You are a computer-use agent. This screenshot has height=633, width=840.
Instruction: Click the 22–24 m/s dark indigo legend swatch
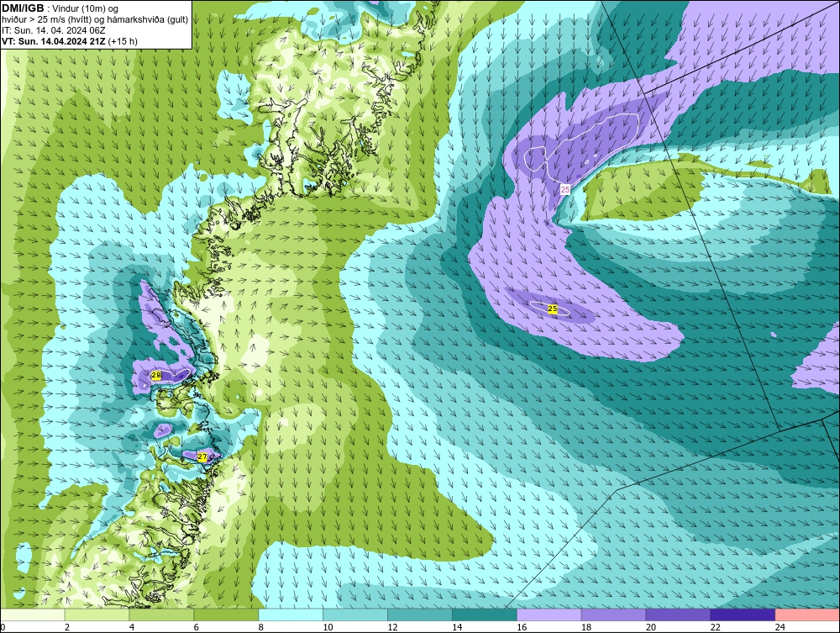click(743, 615)
